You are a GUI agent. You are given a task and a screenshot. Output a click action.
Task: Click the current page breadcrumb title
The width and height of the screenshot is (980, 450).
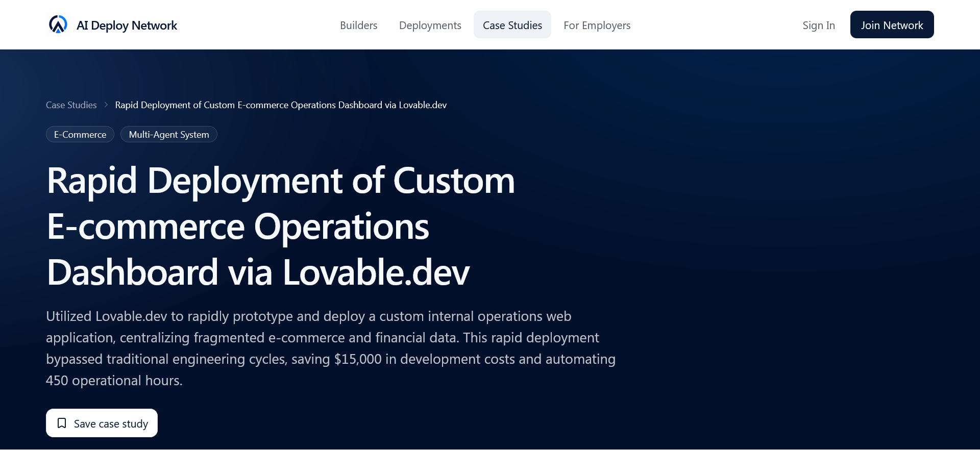click(281, 105)
